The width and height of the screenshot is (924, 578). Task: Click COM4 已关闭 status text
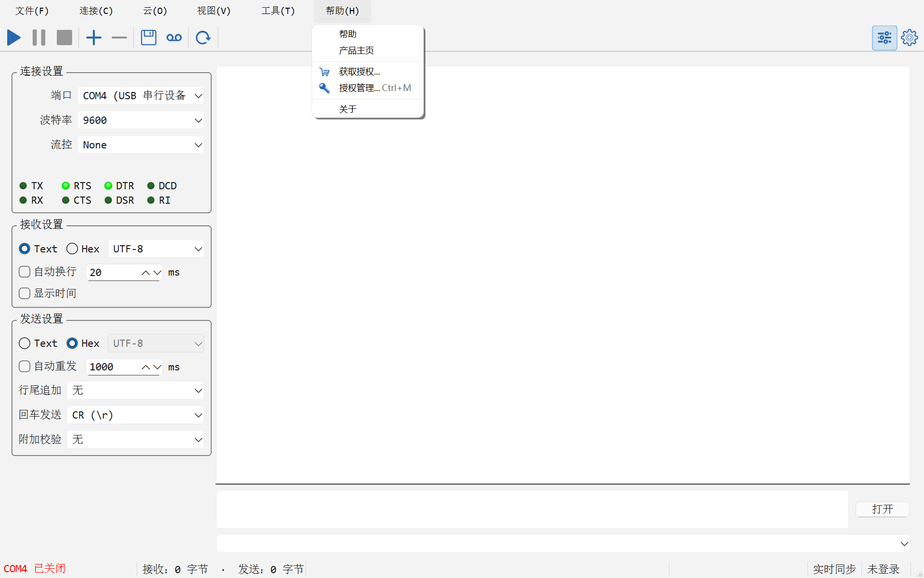pos(35,569)
